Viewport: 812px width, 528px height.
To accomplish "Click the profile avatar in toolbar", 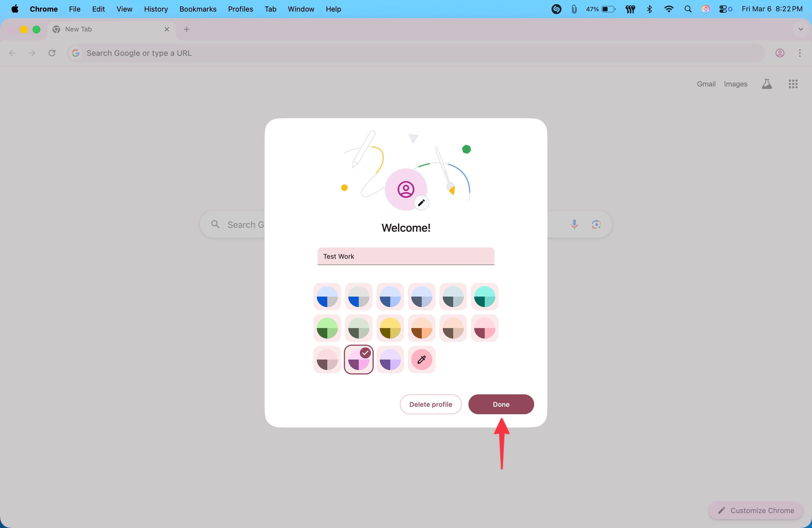I will pyautogui.click(x=780, y=53).
